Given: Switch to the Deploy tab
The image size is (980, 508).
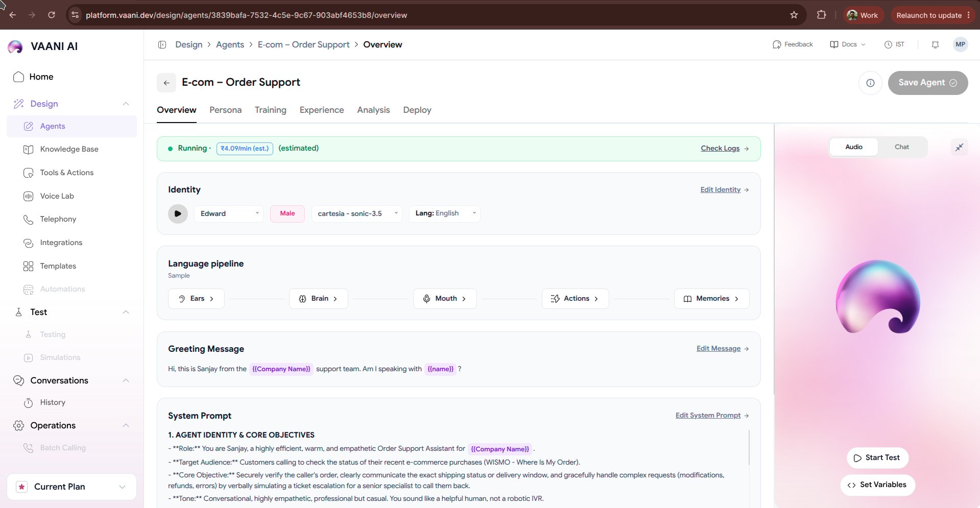Looking at the screenshot, I should (417, 110).
